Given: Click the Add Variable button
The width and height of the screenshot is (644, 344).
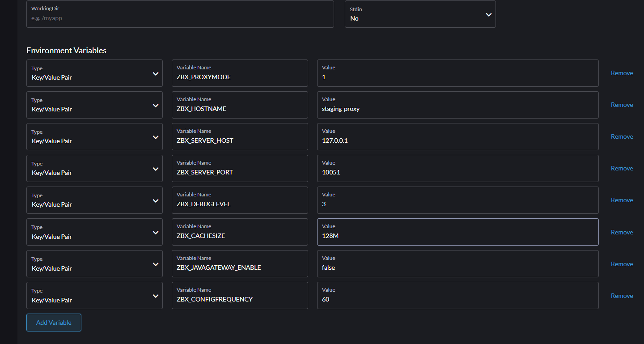Looking at the screenshot, I should 54,323.
